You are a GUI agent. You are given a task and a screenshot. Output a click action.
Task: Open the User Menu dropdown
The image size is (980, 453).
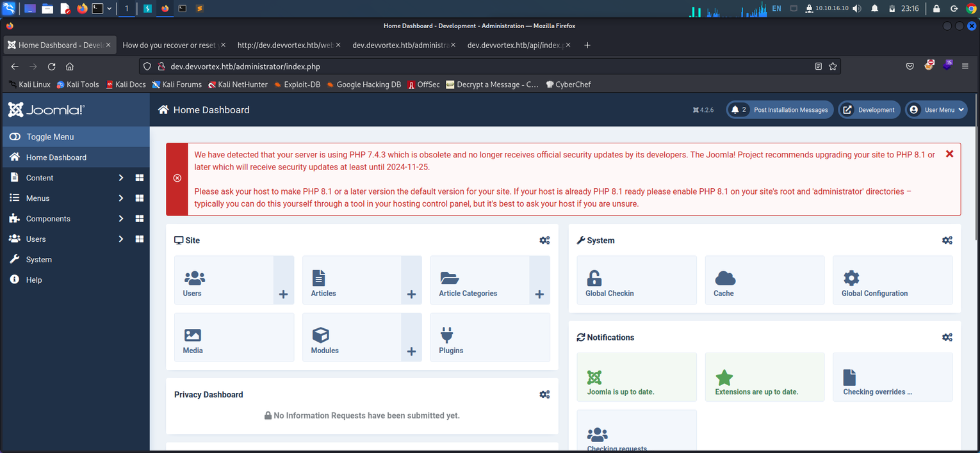(936, 110)
